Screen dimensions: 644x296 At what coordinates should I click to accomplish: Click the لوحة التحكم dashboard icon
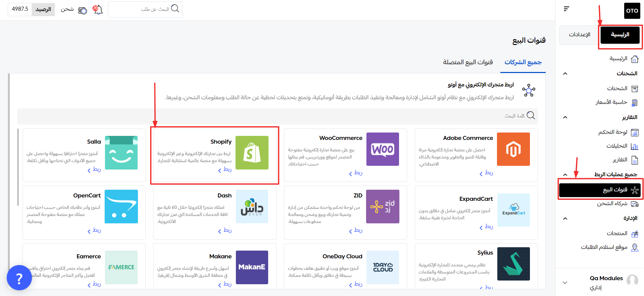point(635,133)
